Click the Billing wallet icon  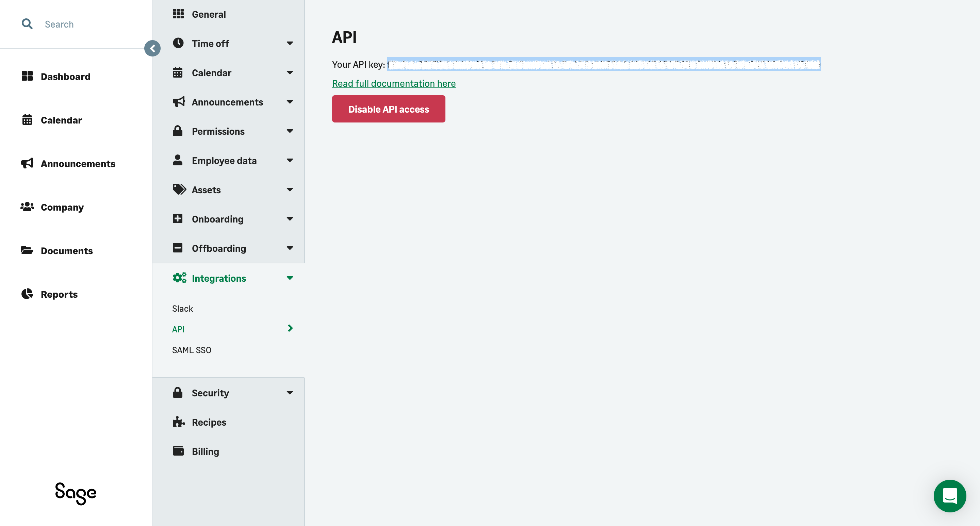click(x=178, y=451)
